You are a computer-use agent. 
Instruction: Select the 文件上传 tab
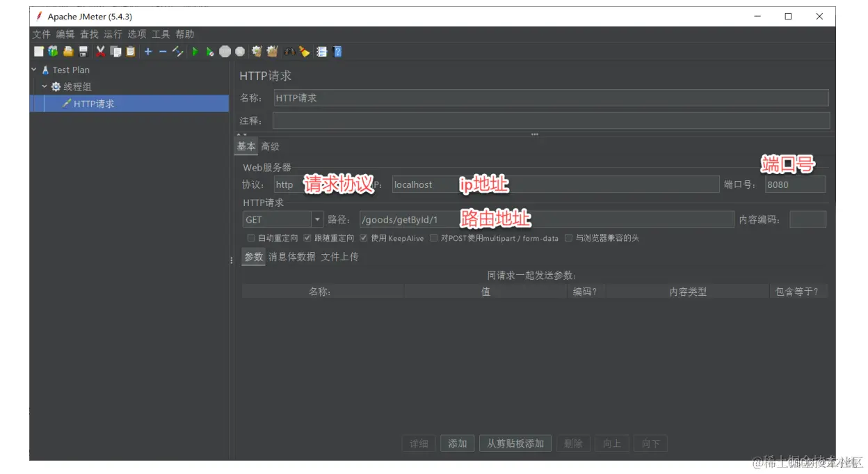coord(339,257)
